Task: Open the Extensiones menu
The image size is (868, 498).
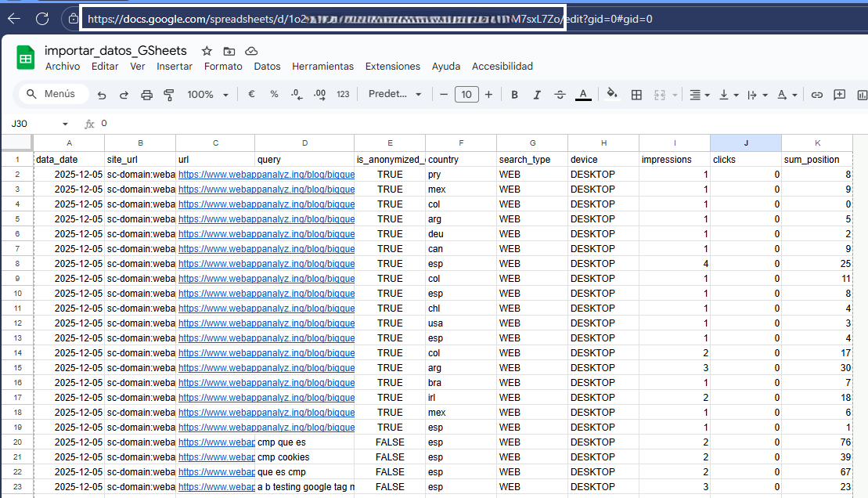Action: pyautogui.click(x=392, y=67)
